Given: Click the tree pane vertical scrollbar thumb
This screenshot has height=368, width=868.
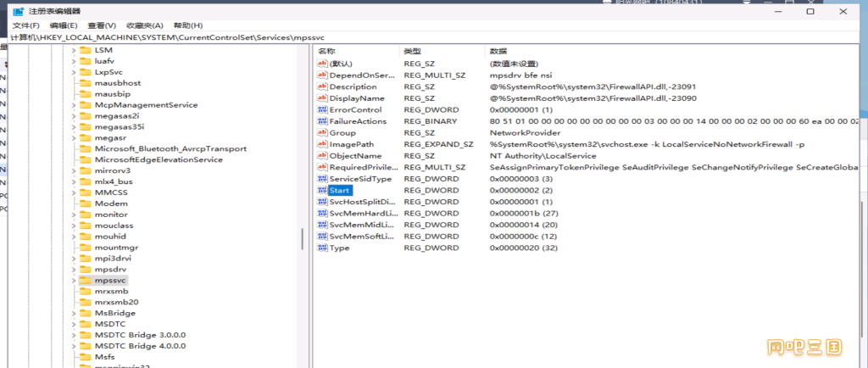Looking at the screenshot, I should pyautogui.click(x=303, y=239).
